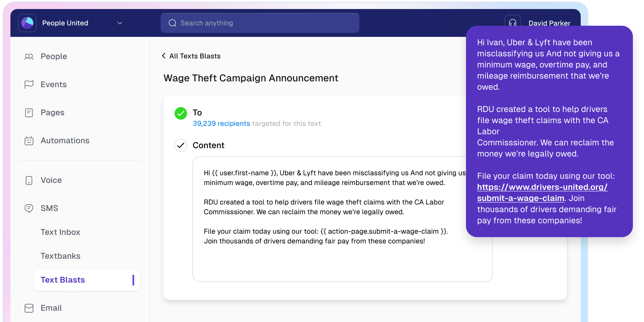Click the green To step checkmark
The width and height of the screenshot is (644, 322).
click(181, 113)
